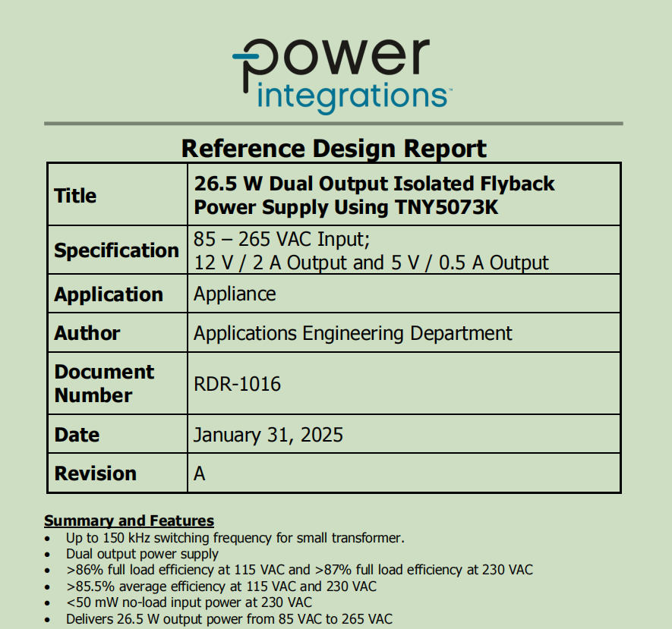
Task: Click the "Dual output power supply" bullet
Action: pyautogui.click(x=142, y=554)
